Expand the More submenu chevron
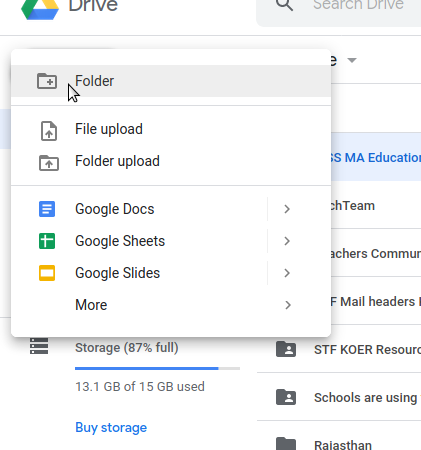This screenshot has width=421, height=450. pos(288,305)
